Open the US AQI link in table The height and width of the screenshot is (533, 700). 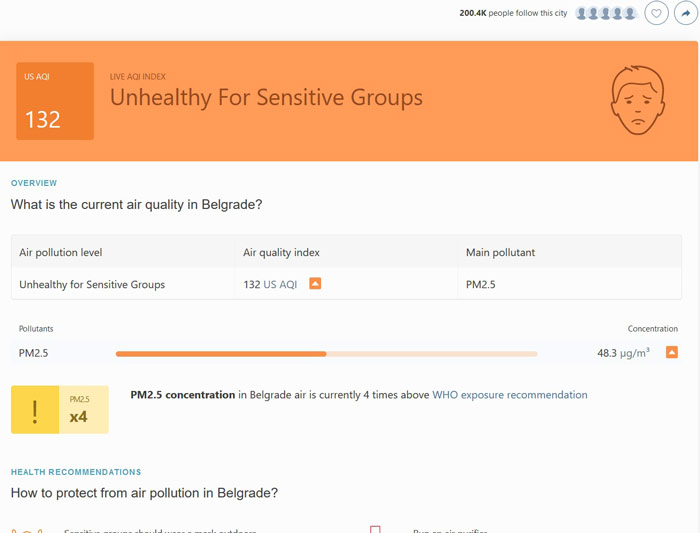280,285
